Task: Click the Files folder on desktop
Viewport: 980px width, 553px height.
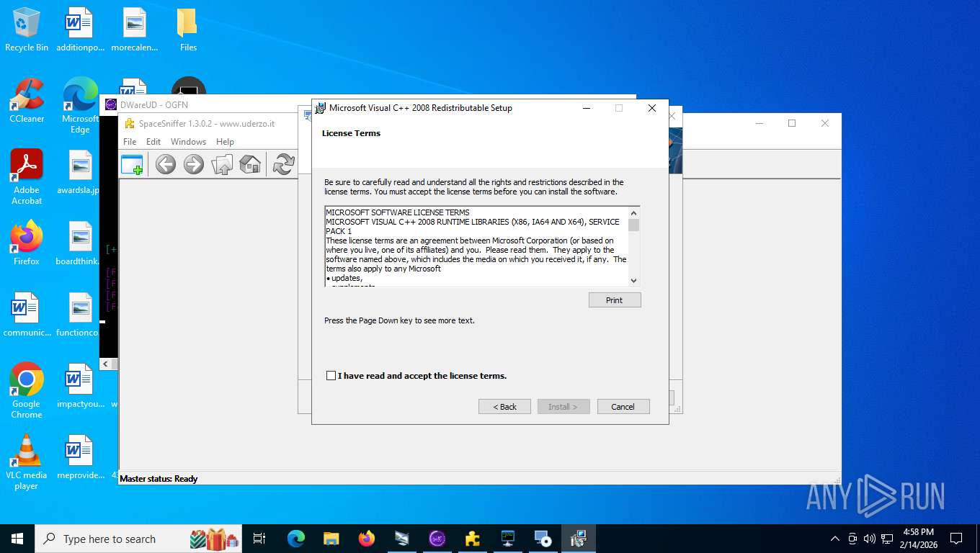Action: point(188,30)
